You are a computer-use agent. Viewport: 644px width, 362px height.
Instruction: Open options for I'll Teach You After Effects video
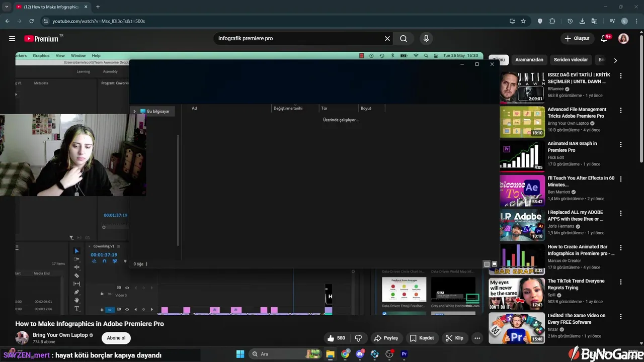pyautogui.click(x=621, y=179)
